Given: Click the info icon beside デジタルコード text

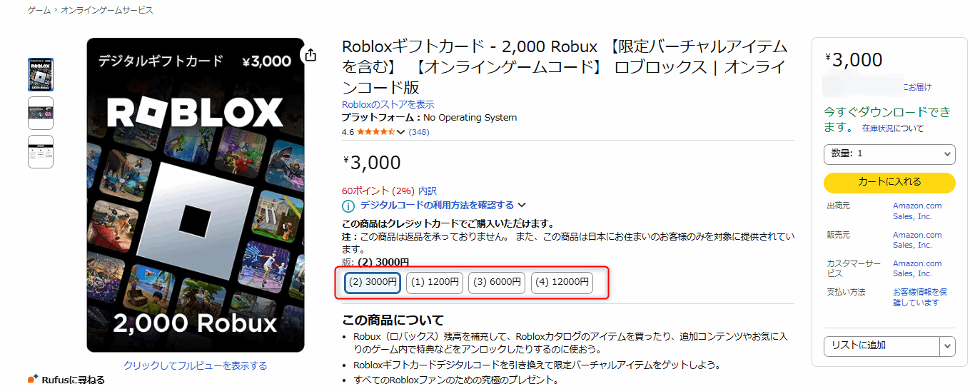Looking at the screenshot, I should (x=348, y=206).
